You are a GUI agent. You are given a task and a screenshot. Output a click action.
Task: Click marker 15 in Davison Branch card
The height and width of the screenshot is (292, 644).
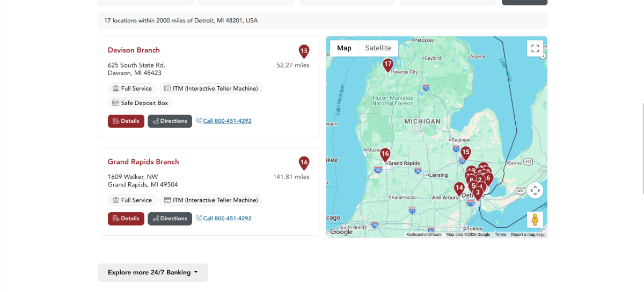[304, 51]
